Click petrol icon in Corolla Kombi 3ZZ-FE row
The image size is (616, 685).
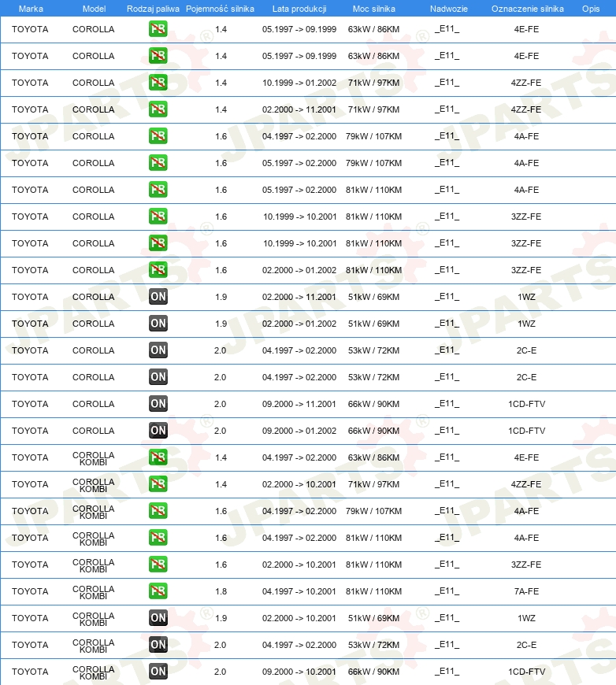[158, 565]
